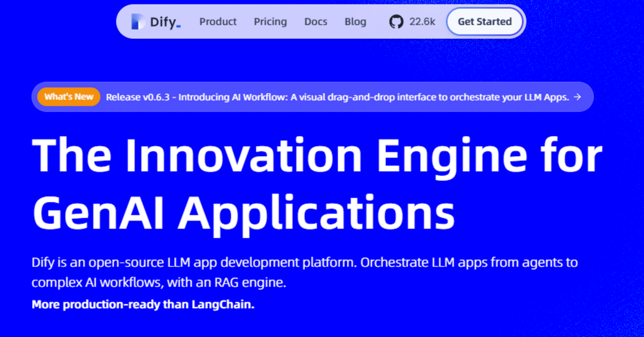This screenshot has width=644, height=337.
Task: Click the What's New orange badge
Action: click(x=69, y=97)
